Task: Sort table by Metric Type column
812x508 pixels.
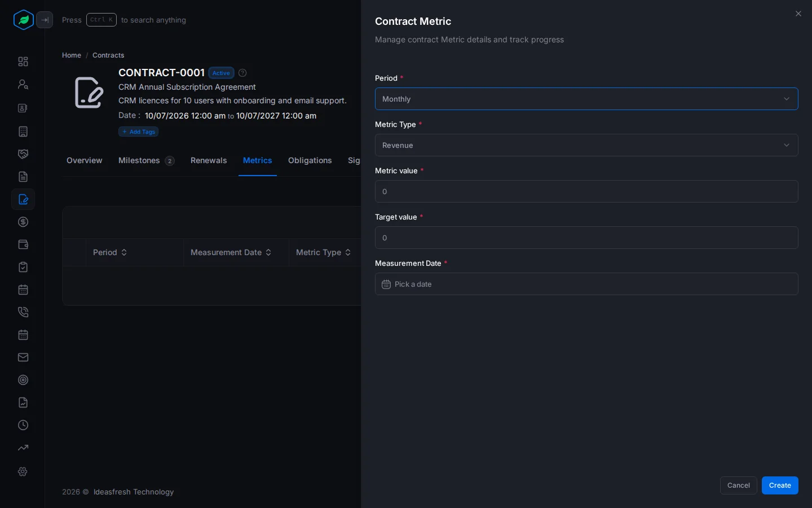Action: coord(324,252)
